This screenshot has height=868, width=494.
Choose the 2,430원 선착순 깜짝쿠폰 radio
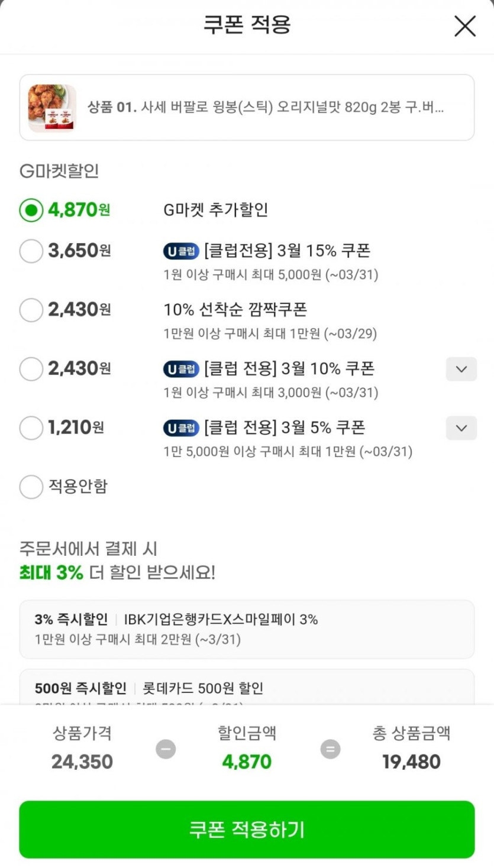click(31, 310)
